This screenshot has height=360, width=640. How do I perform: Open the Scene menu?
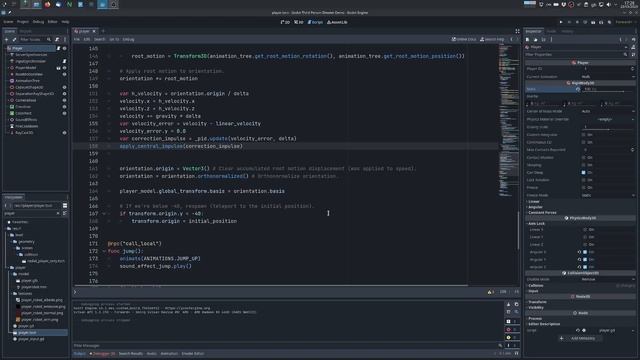coord(8,22)
